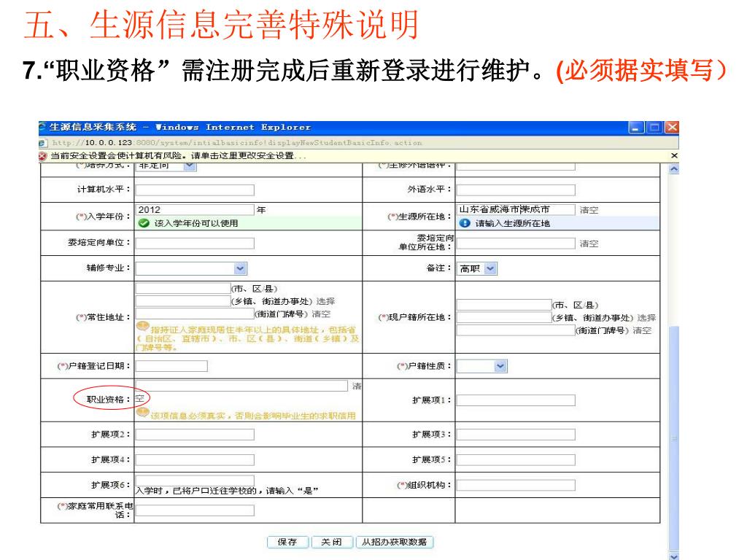Click the scrollbar up arrow
Viewport: 747px width, 560px height.
click(x=673, y=168)
